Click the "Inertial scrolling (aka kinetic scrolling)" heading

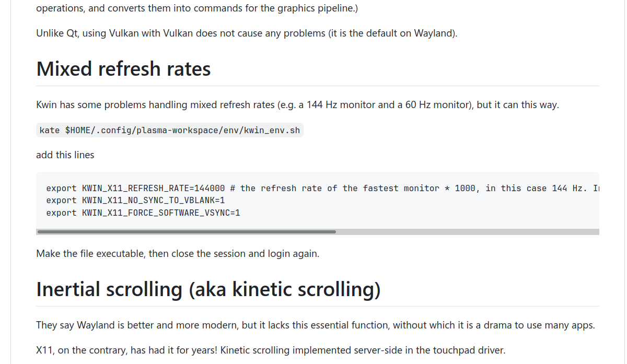pos(208,289)
